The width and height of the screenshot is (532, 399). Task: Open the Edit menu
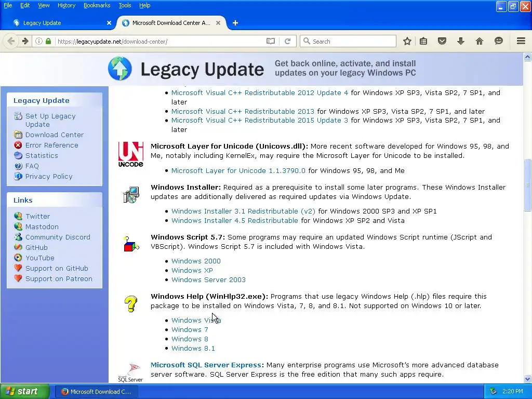click(25, 5)
